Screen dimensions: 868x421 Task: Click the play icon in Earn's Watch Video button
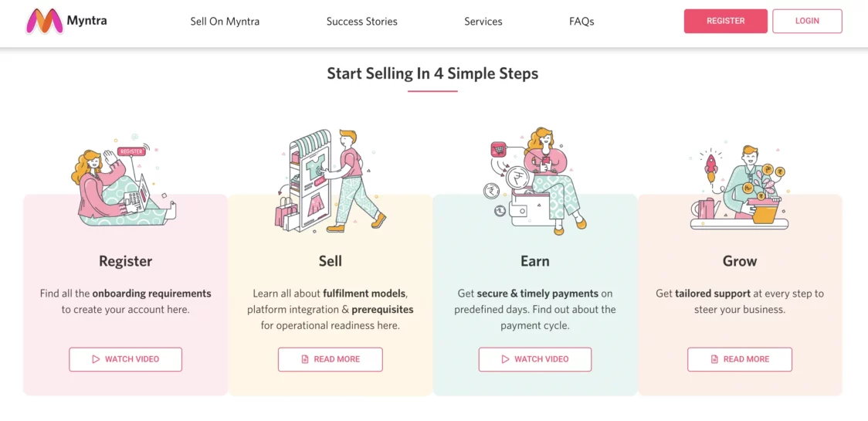(505, 359)
